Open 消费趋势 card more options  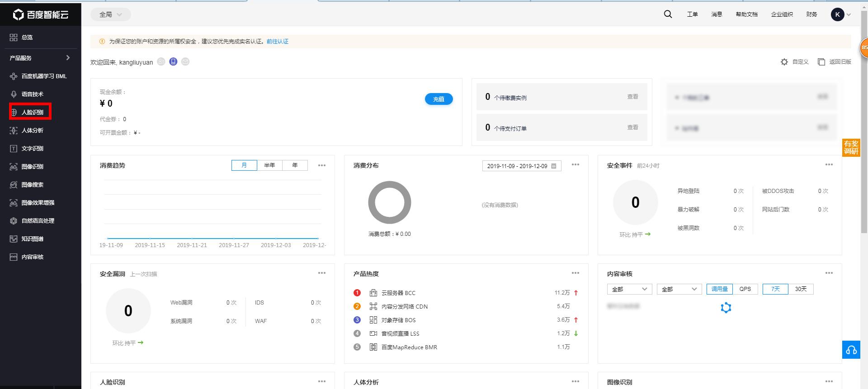(x=322, y=165)
